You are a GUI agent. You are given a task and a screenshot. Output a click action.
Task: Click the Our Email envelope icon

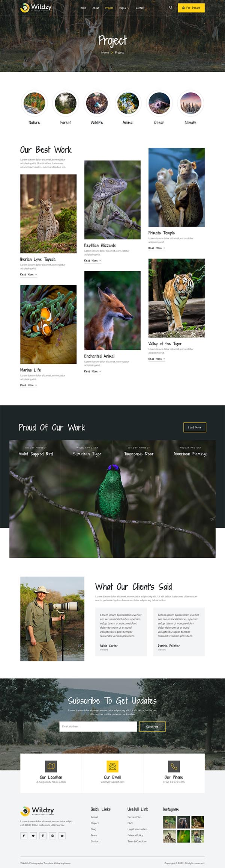(112, 766)
